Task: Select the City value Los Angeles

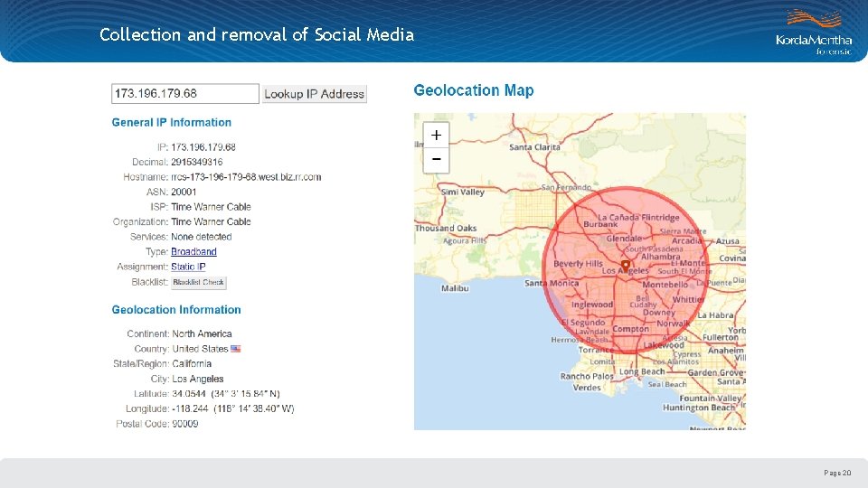Action: click(198, 379)
